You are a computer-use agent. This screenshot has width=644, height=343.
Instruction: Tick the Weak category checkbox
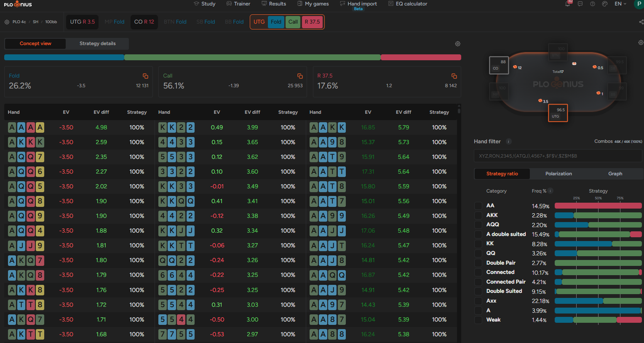478,320
